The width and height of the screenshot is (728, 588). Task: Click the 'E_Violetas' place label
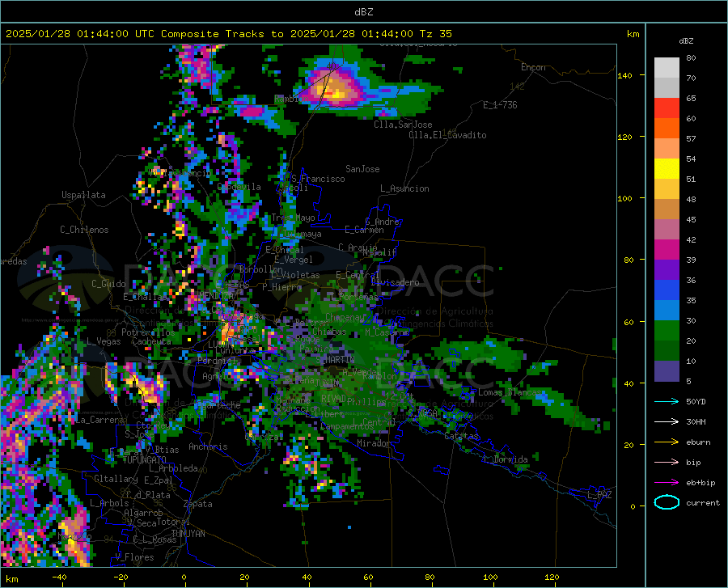295,275
